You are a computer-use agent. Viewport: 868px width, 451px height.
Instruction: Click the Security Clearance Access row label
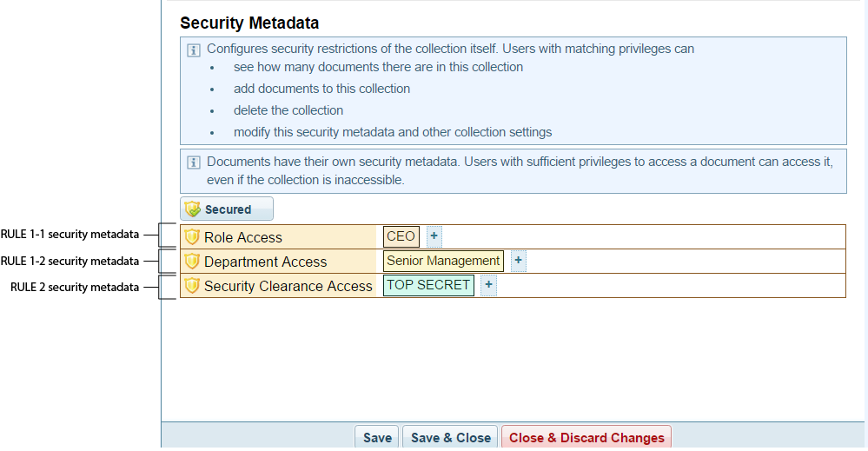(288, 286)
